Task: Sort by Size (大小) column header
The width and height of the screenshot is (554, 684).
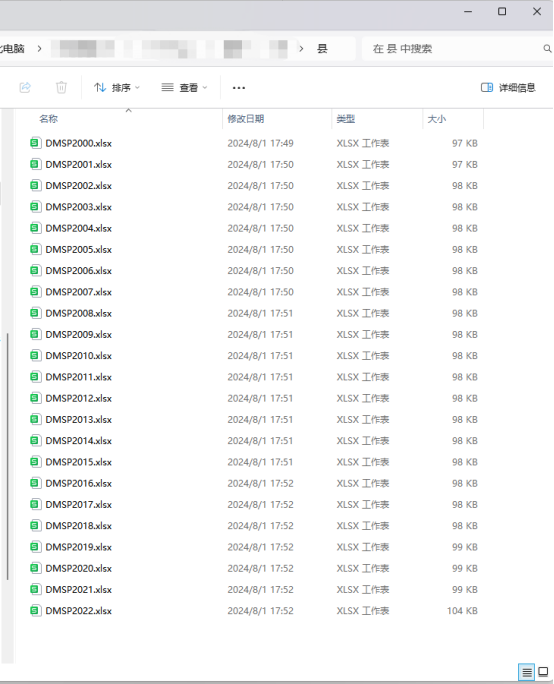Action: pos(437,119)
